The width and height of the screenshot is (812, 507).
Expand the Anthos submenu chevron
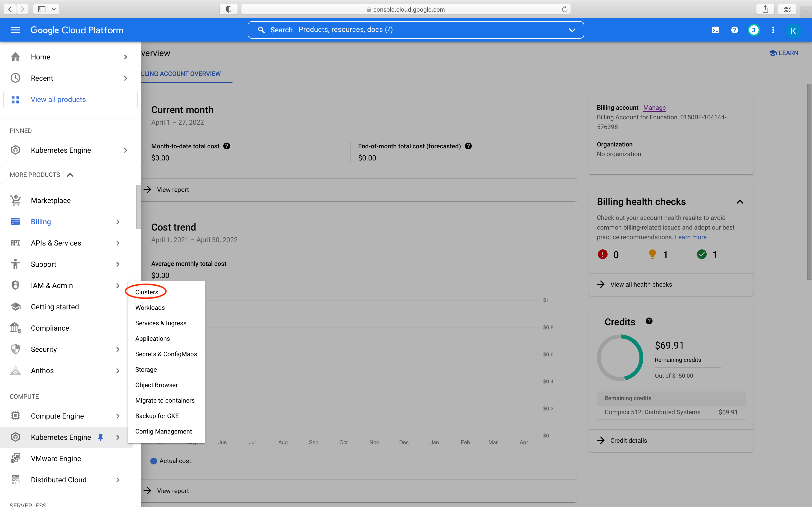(x=118, y=370)
